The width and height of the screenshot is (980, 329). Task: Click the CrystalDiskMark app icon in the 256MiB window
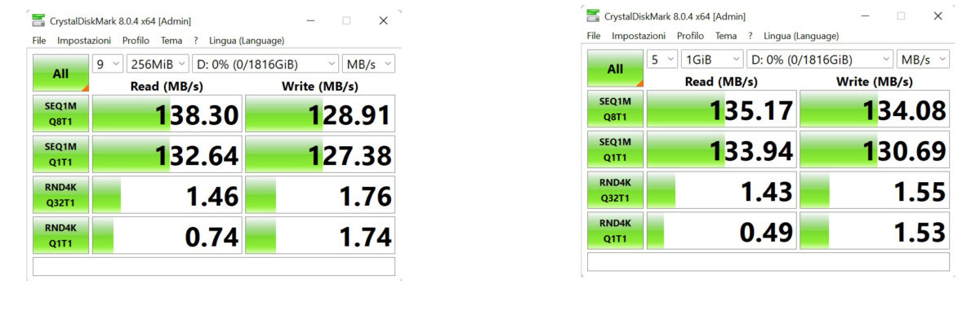click(38, 21)
